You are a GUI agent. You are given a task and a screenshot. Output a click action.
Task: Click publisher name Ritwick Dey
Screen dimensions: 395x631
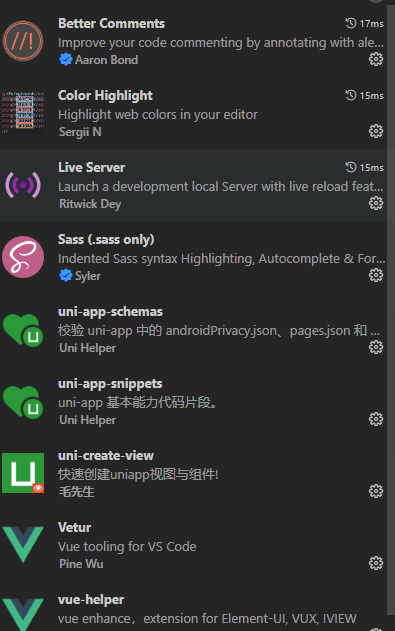(90, 204)
